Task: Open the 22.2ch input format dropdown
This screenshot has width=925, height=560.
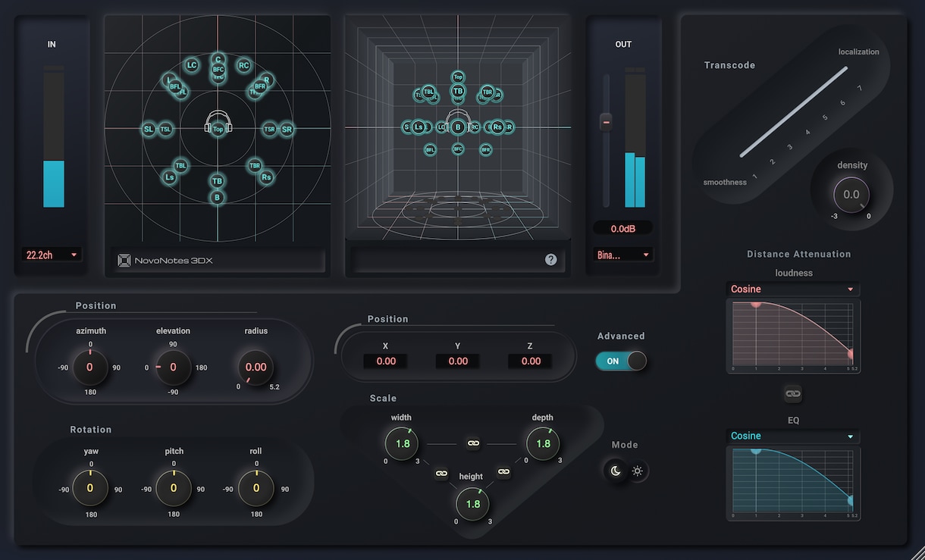Action: point(52,255)
